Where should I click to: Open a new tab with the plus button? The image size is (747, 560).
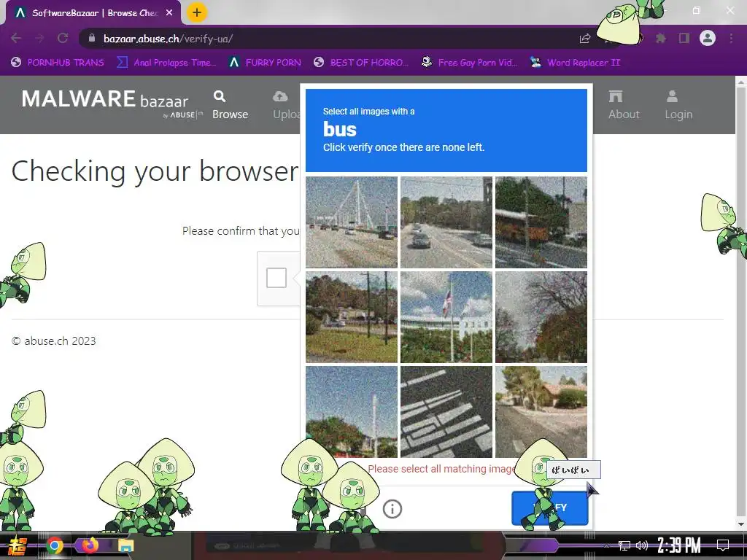point(197,12)
